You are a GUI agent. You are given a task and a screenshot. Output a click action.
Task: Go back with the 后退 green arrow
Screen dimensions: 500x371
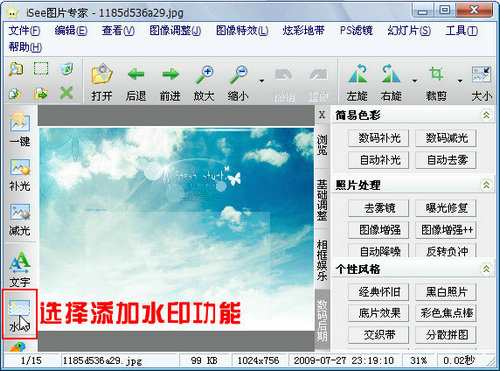136,74
